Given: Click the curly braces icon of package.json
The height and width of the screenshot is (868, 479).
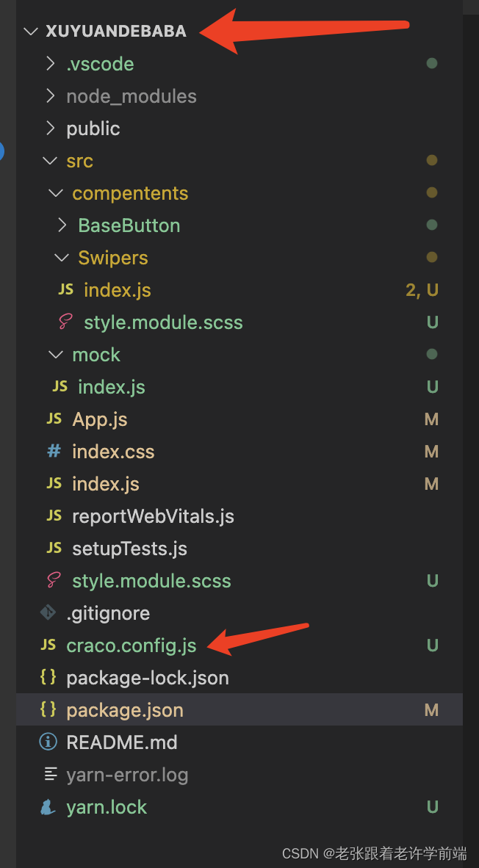Looking at the screenshot, I should 48,709.
